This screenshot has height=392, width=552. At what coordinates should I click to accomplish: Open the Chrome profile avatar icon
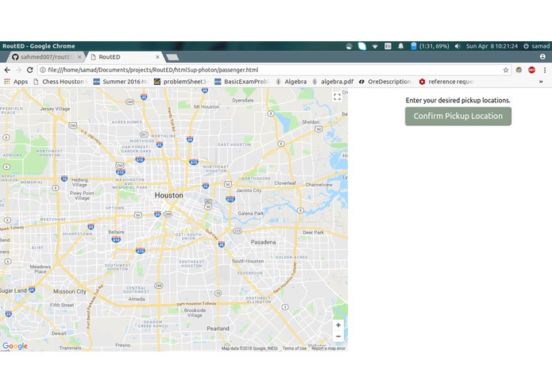pos(542,56)
